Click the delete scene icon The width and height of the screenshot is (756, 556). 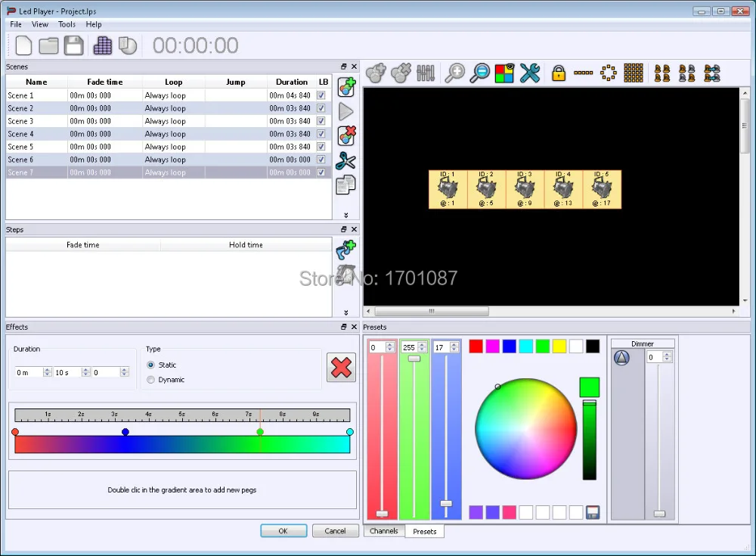click(346, 135)
